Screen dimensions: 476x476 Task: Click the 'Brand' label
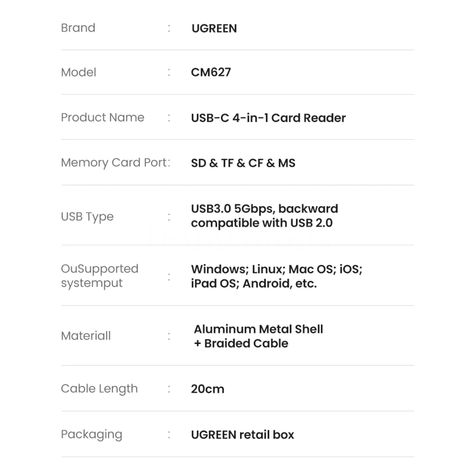pyautogui.click(x=78, y=28)
